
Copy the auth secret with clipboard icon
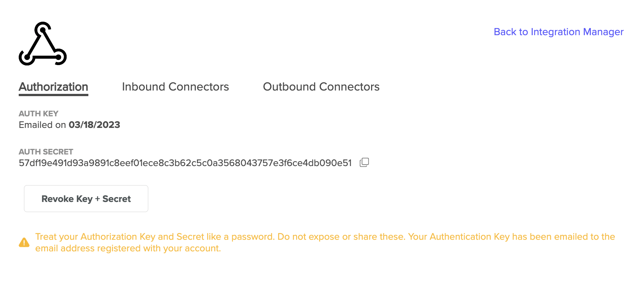point(364,162)
